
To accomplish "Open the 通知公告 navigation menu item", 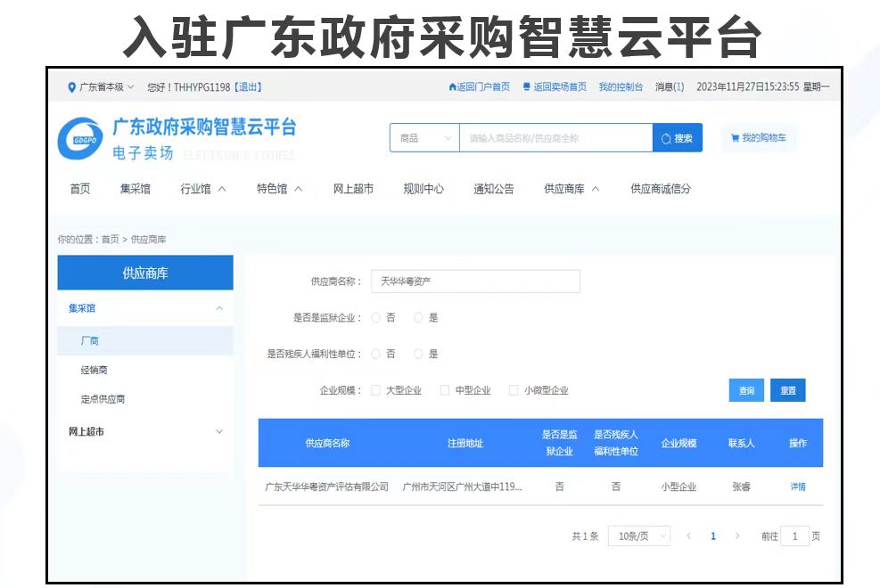I will click(493, 189).
